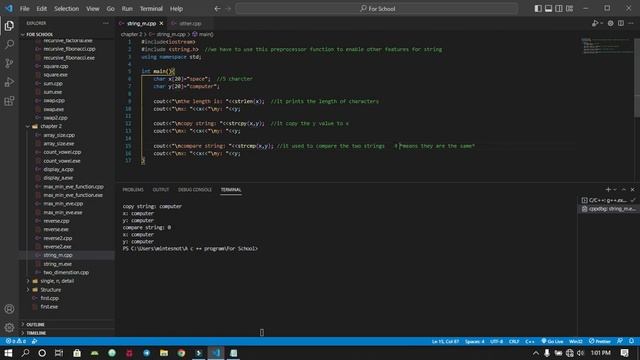The width and height of the screenshot is (640, 360).
Task: Open Explorer views and more actions ellipsis
Action: [x=106, y=23]
